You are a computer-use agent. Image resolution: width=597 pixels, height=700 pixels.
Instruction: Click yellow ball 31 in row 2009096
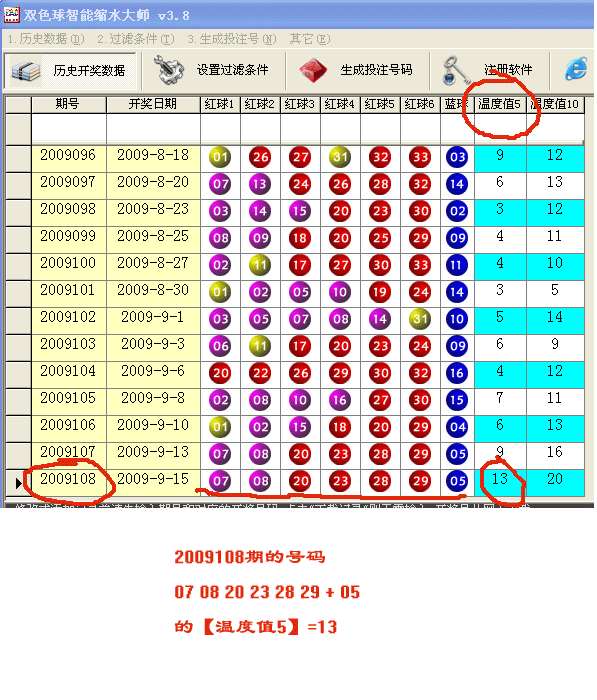(x=340, y=157)
